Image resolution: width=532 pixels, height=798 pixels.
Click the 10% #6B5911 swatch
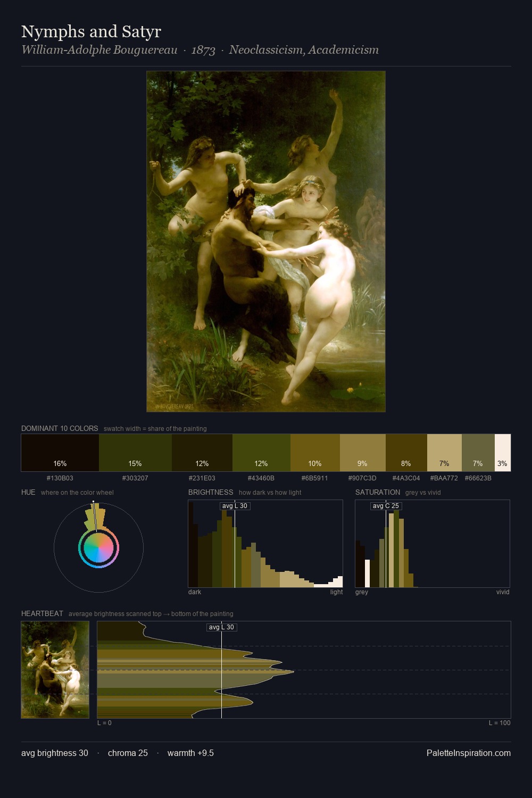click(x=315, y=453)
